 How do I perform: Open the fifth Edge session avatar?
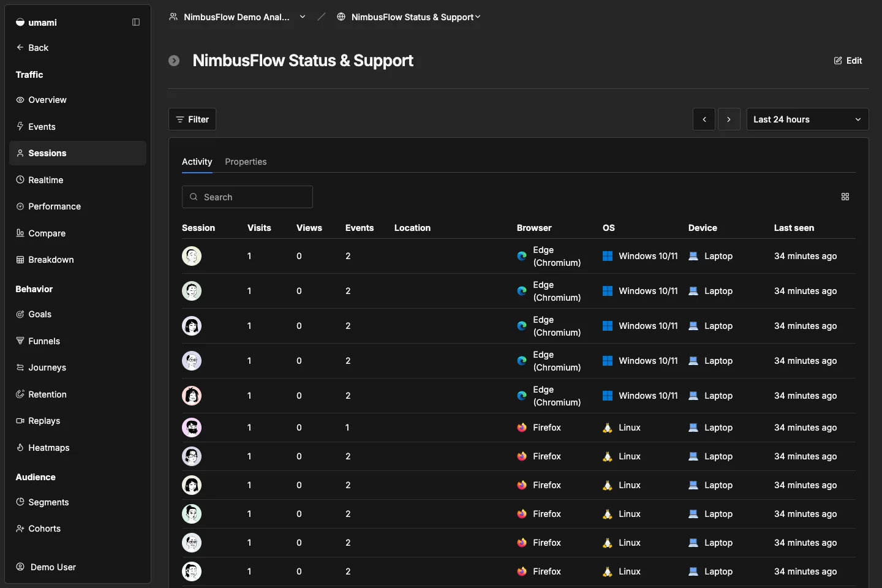(x=192, y=396)
